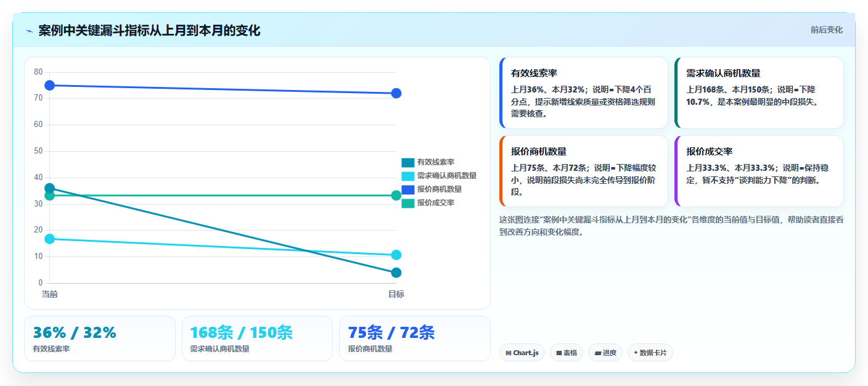Image resolution: width=868 pixels, height=386 pixels.
Task: Open the 报价成交率 explanation card
Action: [759, 171]
